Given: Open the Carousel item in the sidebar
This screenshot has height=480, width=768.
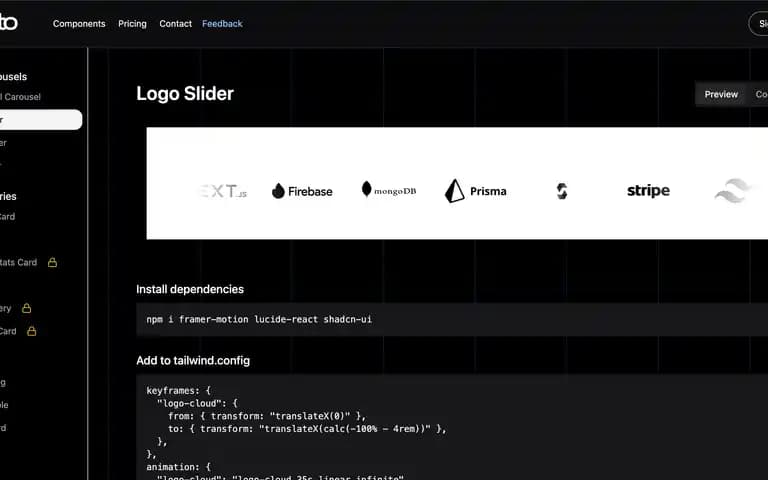Looking at the screenshot, I should 20,97.
